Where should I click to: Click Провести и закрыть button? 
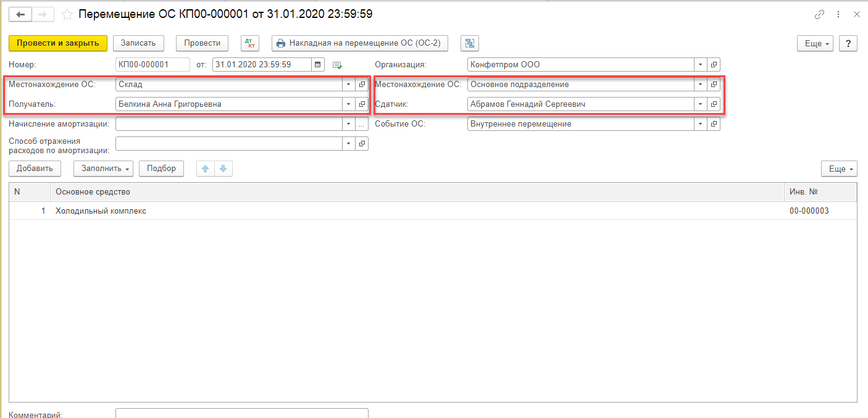pos(58,43)
